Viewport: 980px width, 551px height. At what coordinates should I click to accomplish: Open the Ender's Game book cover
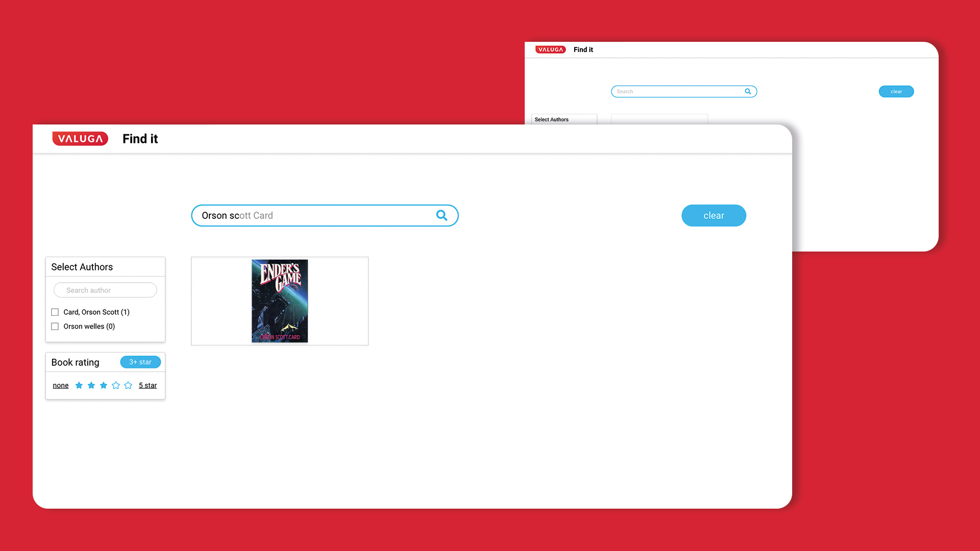(280, 301)
